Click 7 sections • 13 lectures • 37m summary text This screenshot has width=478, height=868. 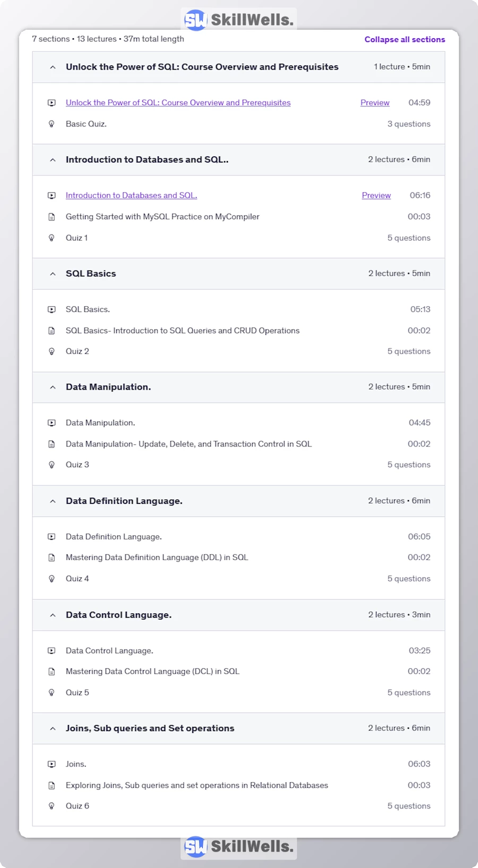tap(108, 39)
